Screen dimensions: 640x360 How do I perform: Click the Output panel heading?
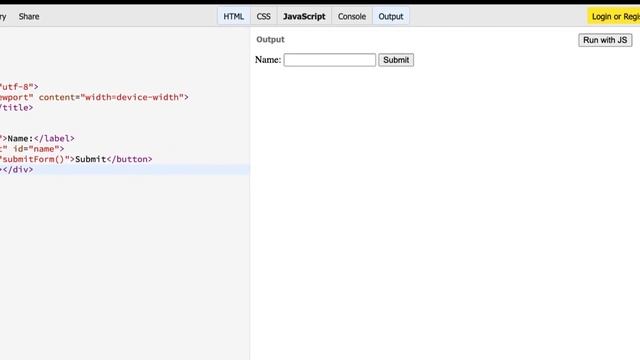click(x=270, y=40)
